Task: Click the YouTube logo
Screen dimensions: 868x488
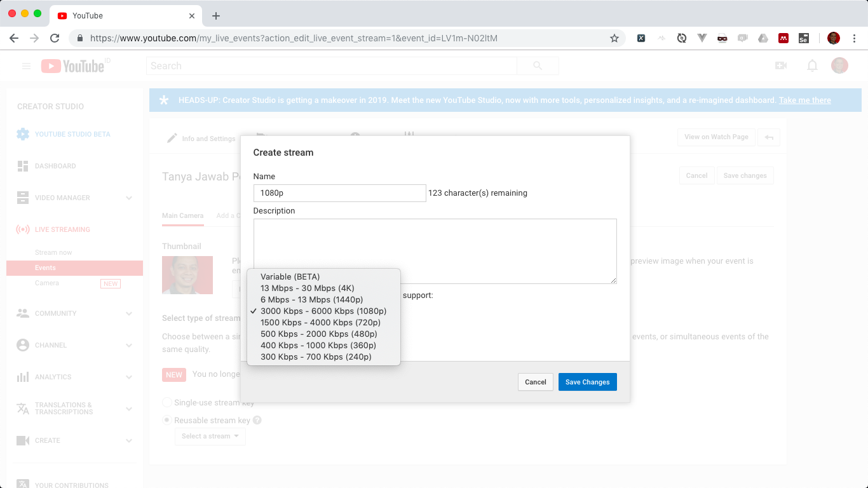Action: coord(74,65)
